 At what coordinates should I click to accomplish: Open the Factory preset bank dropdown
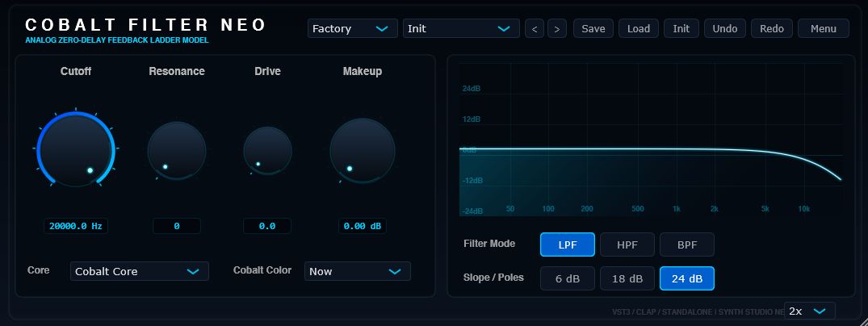pos(353,29)
